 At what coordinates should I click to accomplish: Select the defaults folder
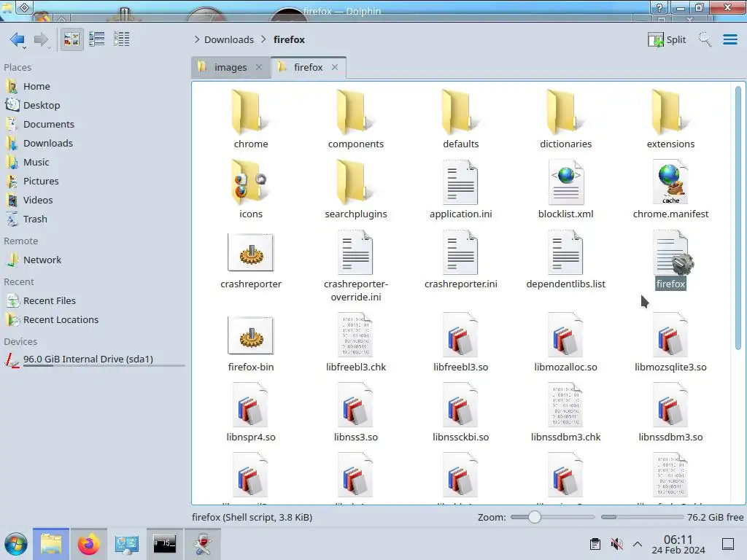click(x=461, y=119)
